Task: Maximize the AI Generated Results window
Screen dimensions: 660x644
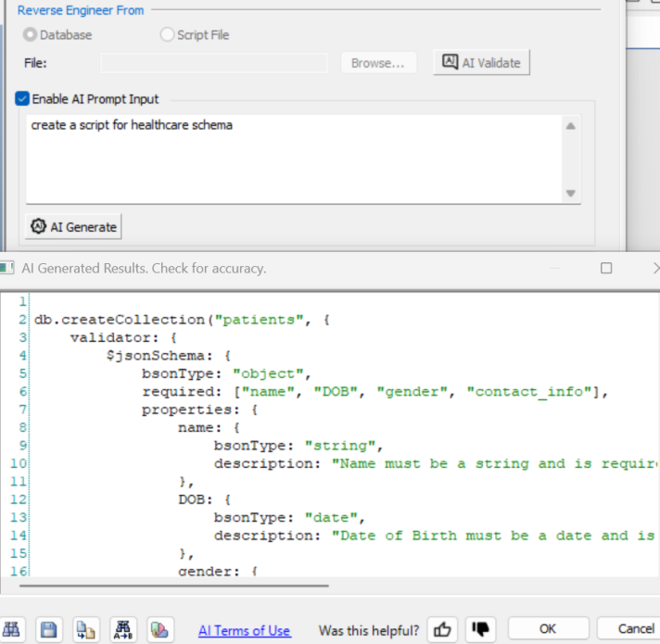Action: tap(606, 268)
